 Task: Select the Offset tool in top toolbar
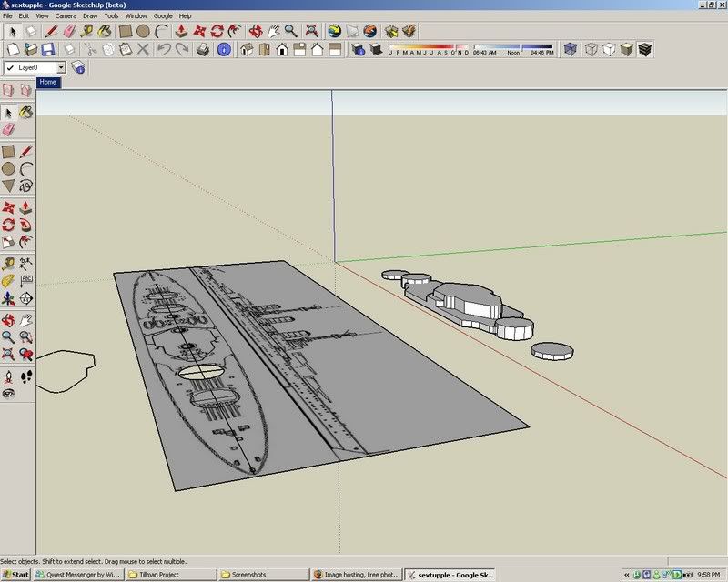(236, 32)
